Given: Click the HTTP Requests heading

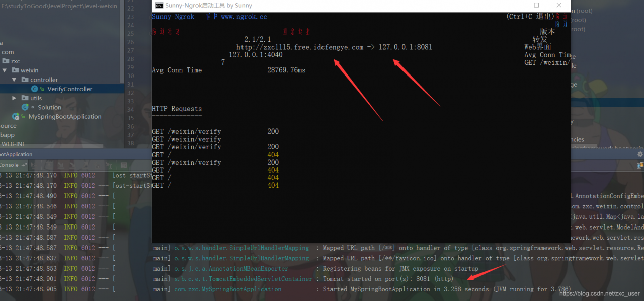Looking at the screenshot, I should (x=177, y=109).
